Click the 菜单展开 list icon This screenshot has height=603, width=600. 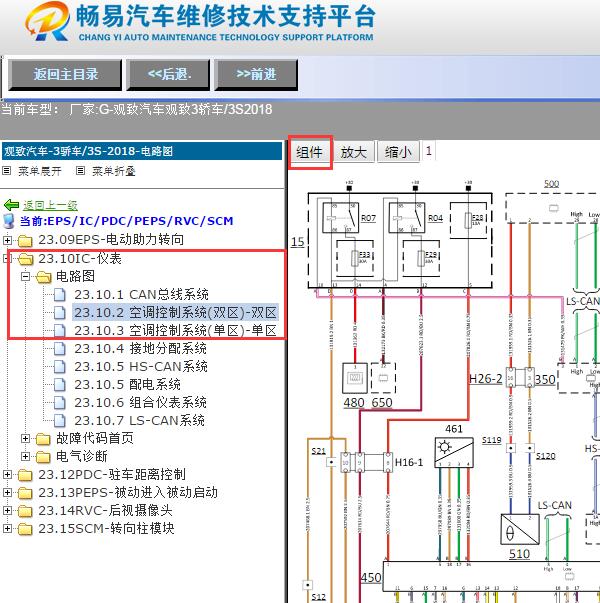coord(7,171)
